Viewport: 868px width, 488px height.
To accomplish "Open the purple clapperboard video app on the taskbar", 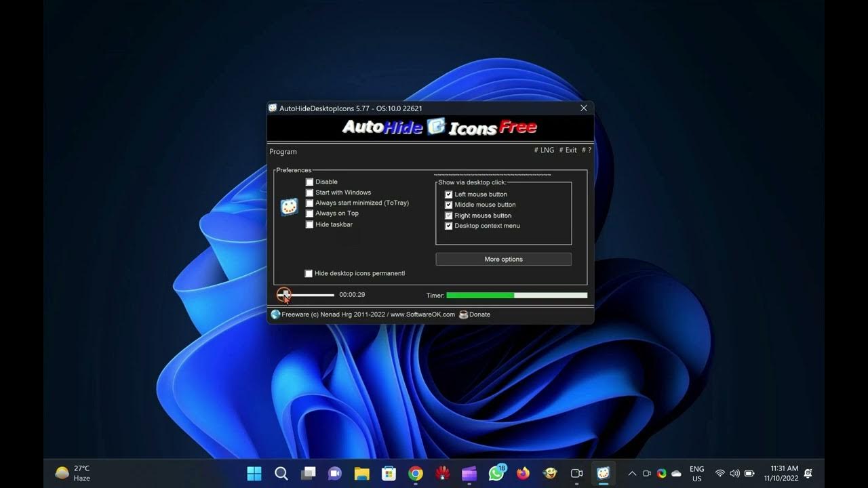I will coord(469,473).
